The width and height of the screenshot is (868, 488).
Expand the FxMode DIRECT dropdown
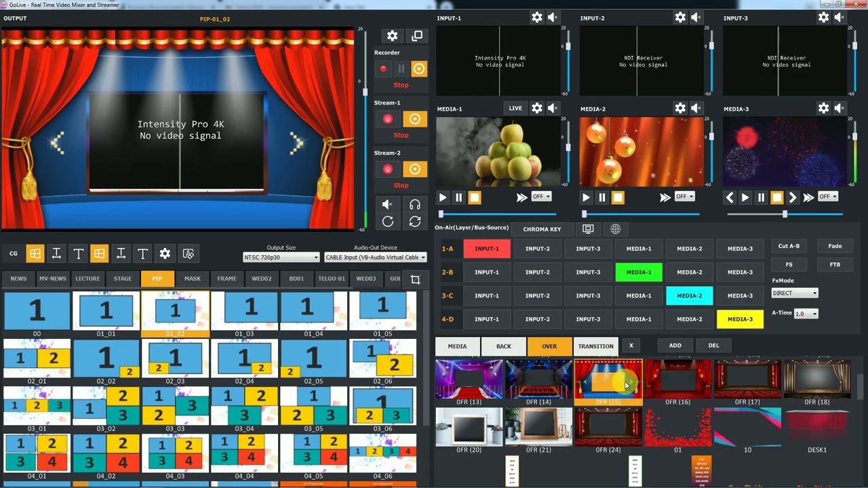795,293
